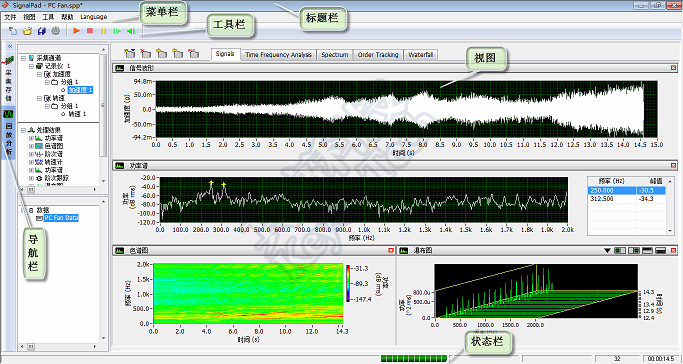Click the green progress bar in status bar
This screenshot has width=683, height=364.
point(414,358)
